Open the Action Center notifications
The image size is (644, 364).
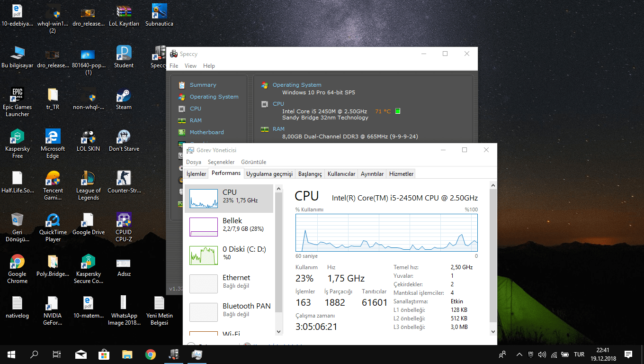628,355
